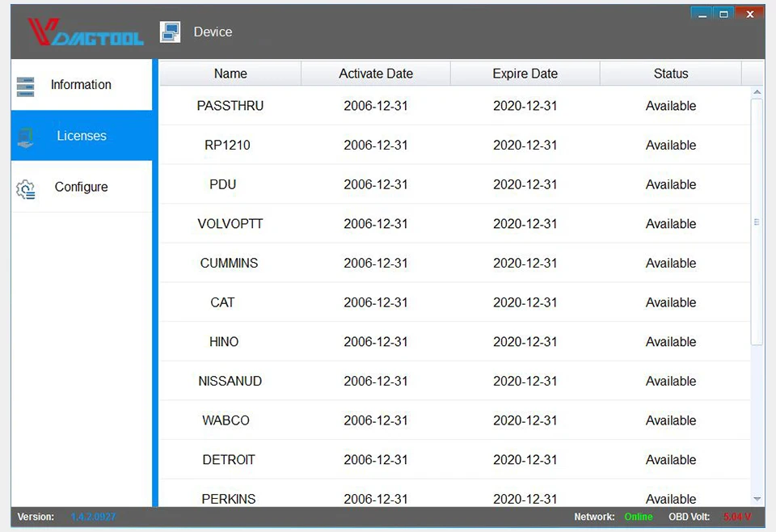The width and height of the screenshot is (776, 532).
Task: Click the OBD Volt reading 5.04 V
Action: click(x=737, y=517)
